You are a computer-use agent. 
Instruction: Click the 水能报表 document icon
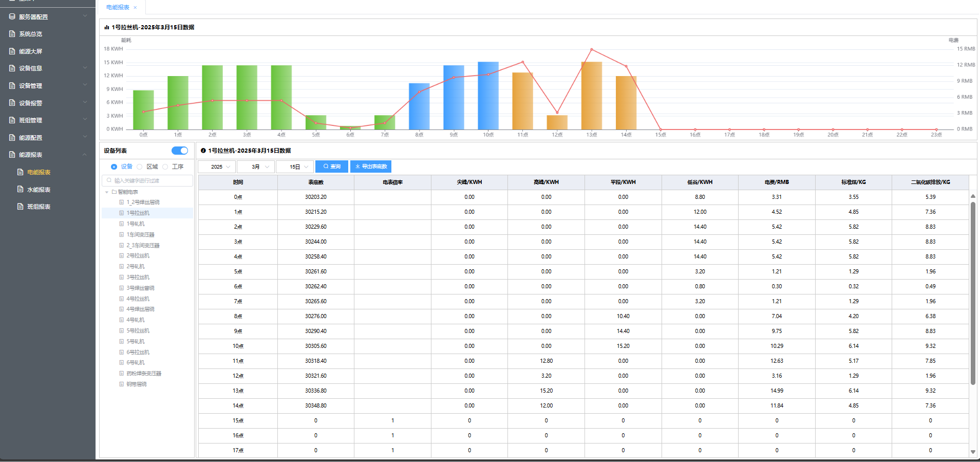pyautogui.click(x=21, y=190)
